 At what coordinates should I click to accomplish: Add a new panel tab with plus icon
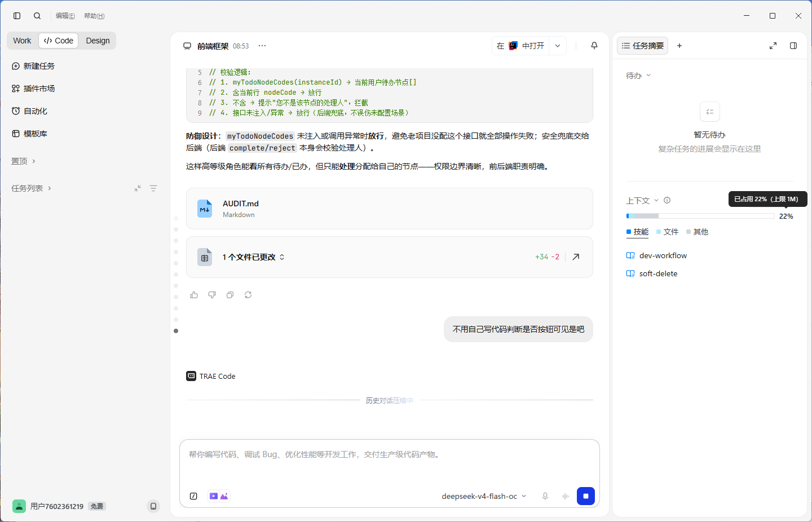pyautogui.click(x=679, y=46)
